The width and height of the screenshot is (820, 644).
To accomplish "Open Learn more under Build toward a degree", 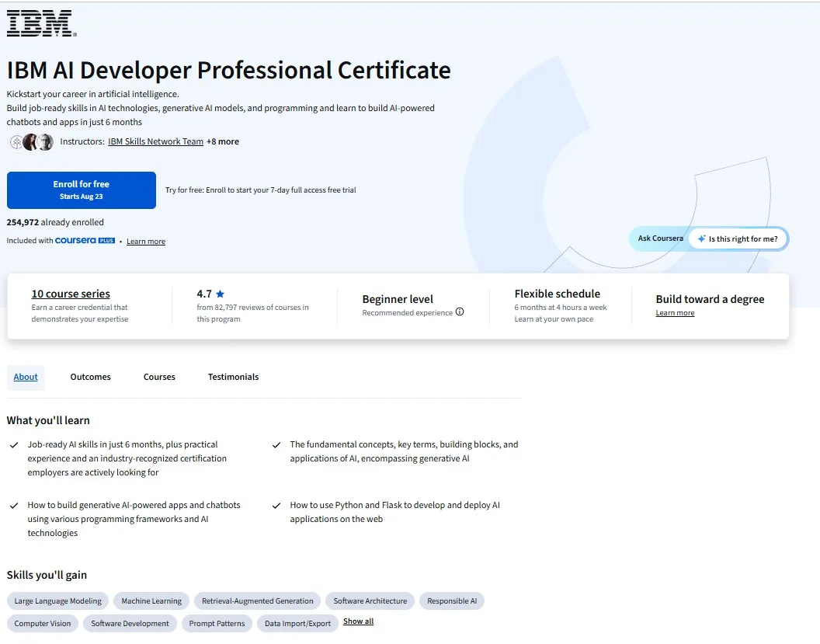I will (675, 313).
